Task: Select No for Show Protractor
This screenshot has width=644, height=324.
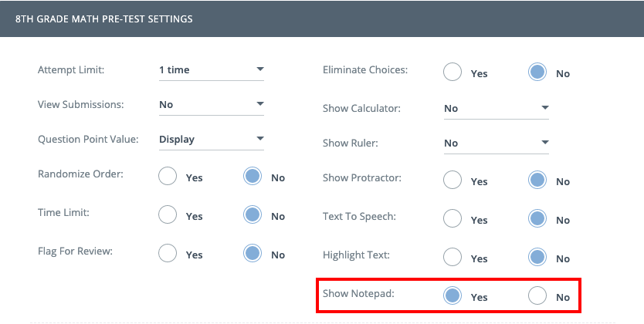Action: (x=537, y=181)
